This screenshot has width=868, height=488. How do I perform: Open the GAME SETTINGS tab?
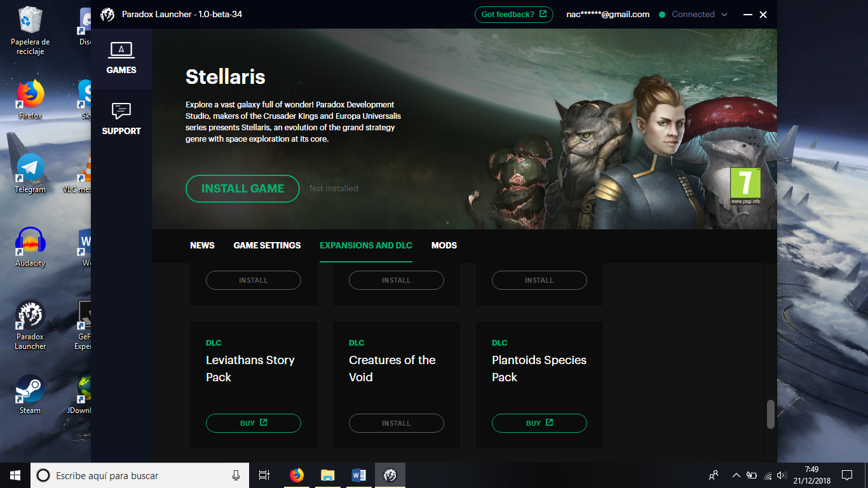tap(267, 245)
